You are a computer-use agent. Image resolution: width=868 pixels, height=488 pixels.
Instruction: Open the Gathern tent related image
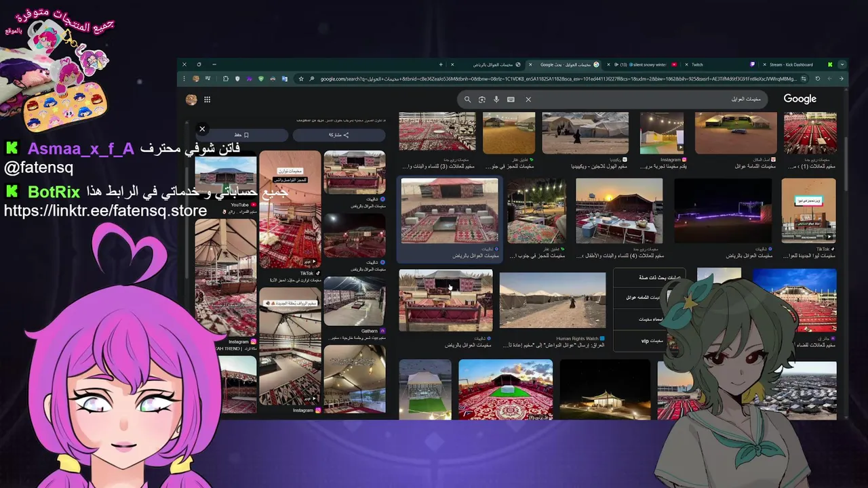tap(354, 300)
